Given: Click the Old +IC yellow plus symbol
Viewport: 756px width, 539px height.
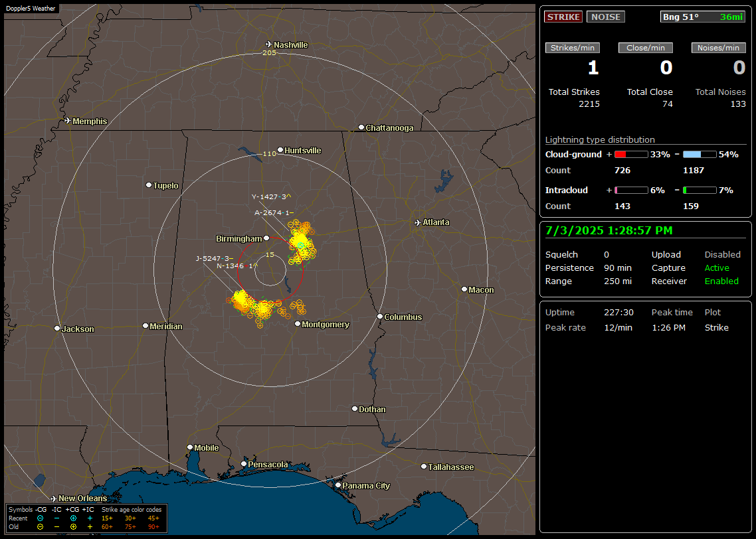Looking at the screenshot, I should tap(90, 527).
